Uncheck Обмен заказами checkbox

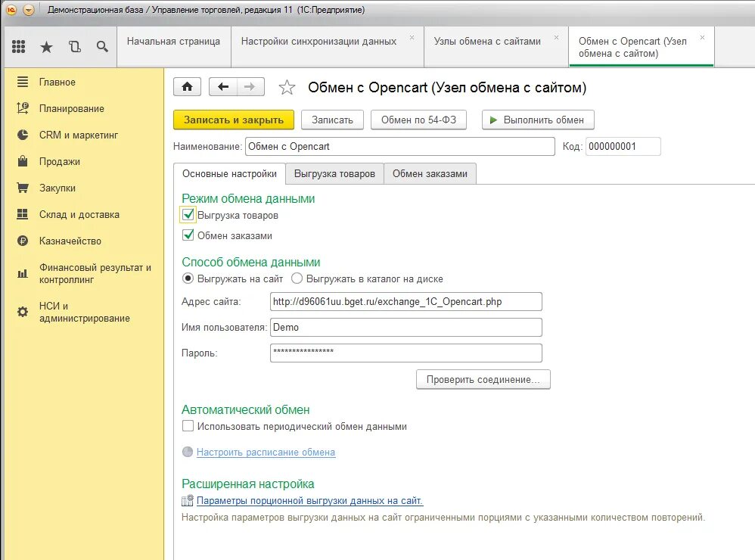[x=188, y=235]
